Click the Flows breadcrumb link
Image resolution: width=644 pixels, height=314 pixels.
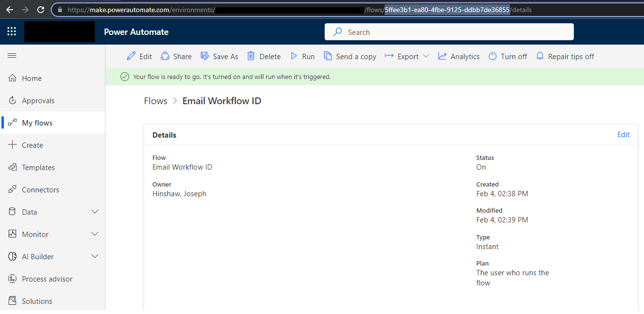(x=155, y=101)
